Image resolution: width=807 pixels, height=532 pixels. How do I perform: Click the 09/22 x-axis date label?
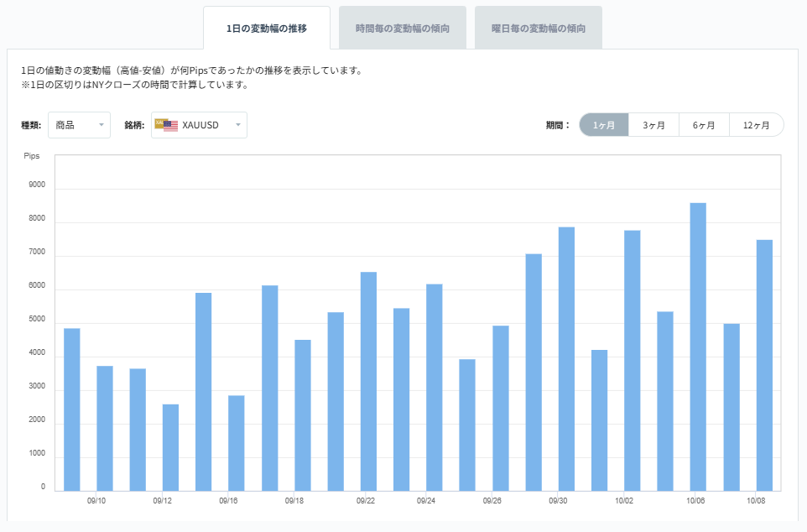366,501
